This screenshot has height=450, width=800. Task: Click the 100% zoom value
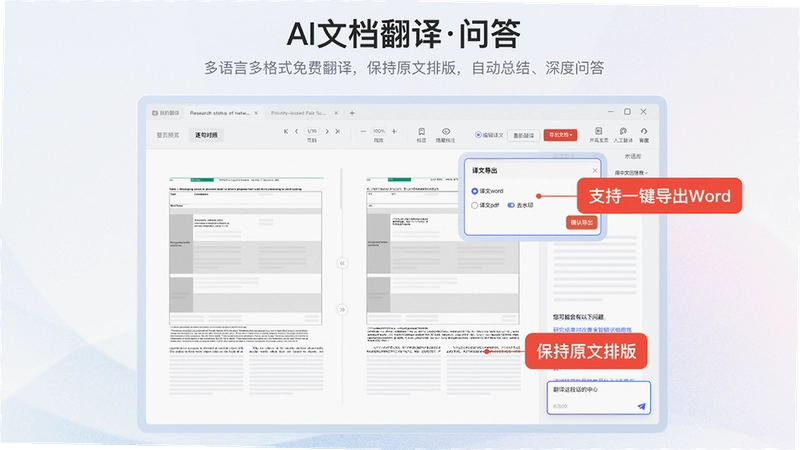379,131
